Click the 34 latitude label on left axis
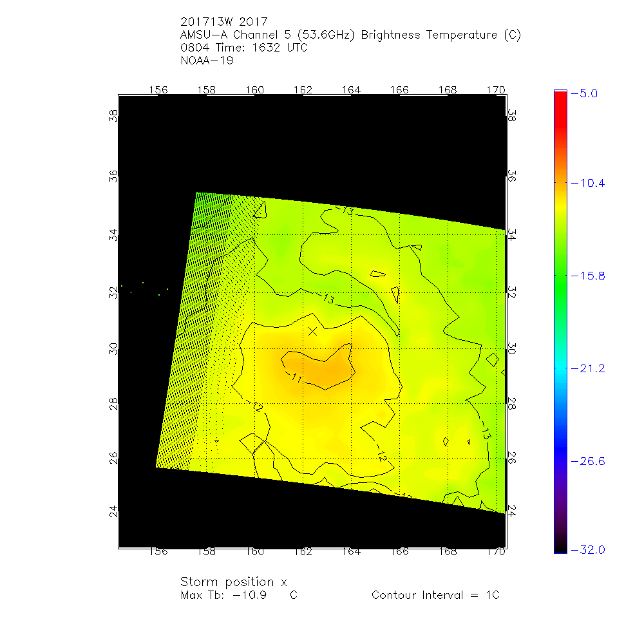 tap(113, 235)
